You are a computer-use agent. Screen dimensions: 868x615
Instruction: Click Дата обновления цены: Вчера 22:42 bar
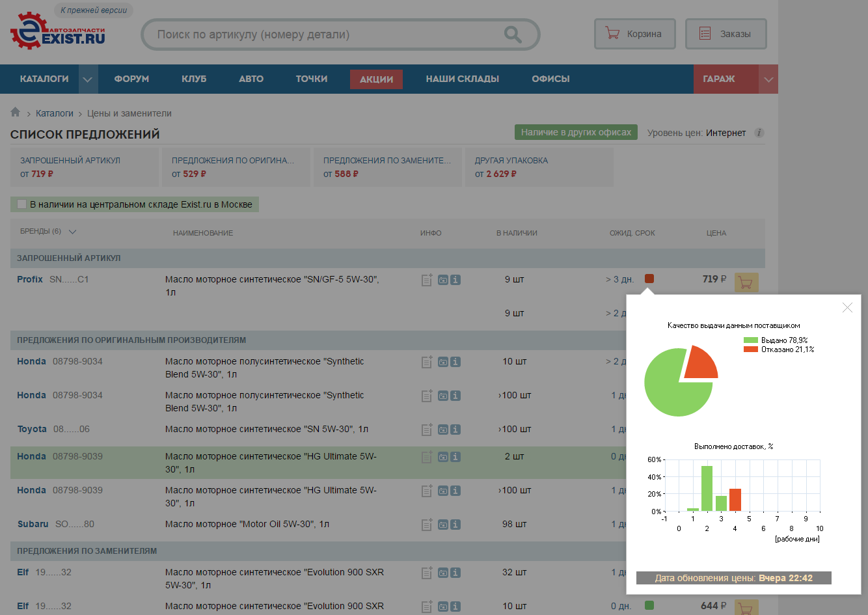[x=734, y=578]
